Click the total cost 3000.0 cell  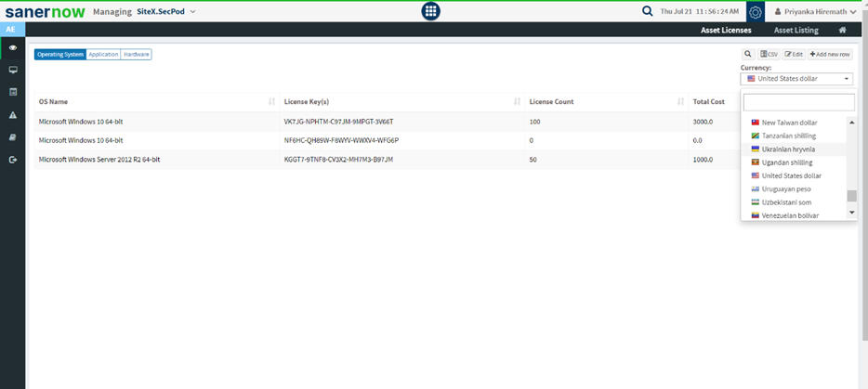(x=703, y=122)
